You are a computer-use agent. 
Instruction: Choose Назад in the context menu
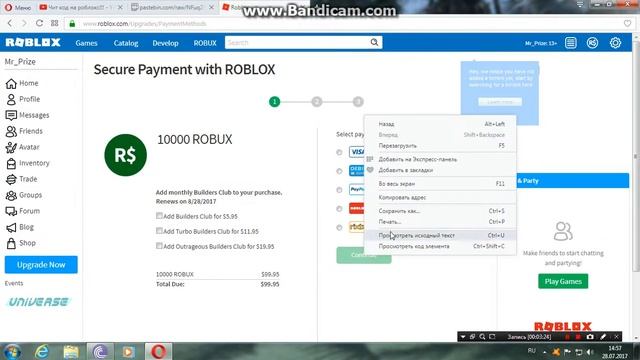441,124
